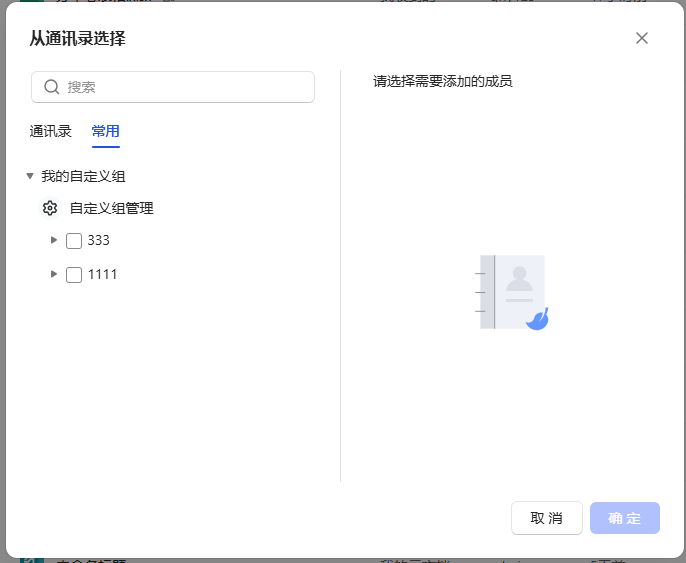The width and height of the screenshot is (686, 563).
Task: Click the 1111 group name
Action: click(x=102, y=274)
